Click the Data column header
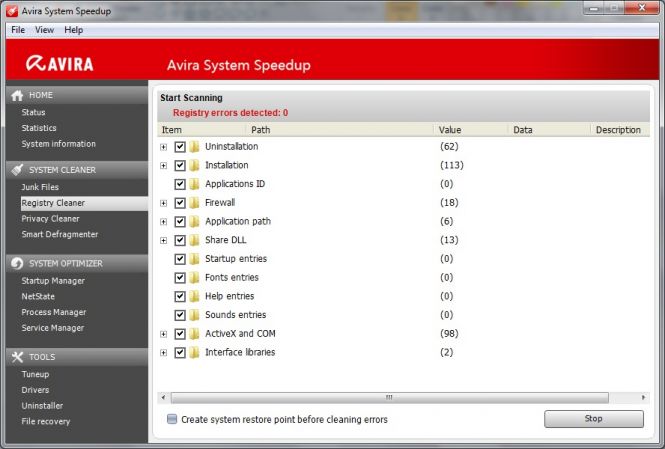This screenshot has width=665, height=449. click(549, 130)
